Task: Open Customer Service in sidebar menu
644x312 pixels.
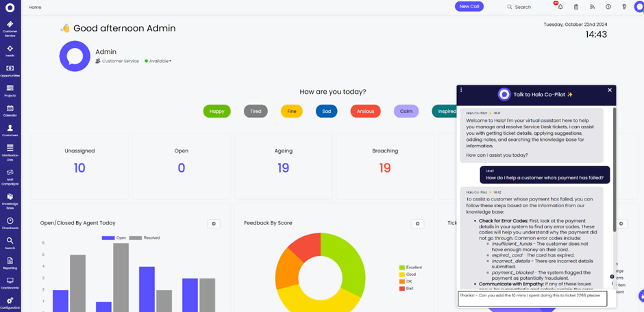Action: 10,28
